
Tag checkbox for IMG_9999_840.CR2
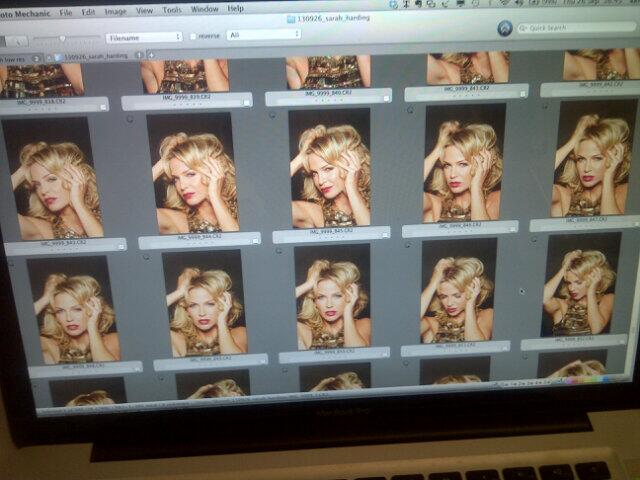click(x=386, y=98)
